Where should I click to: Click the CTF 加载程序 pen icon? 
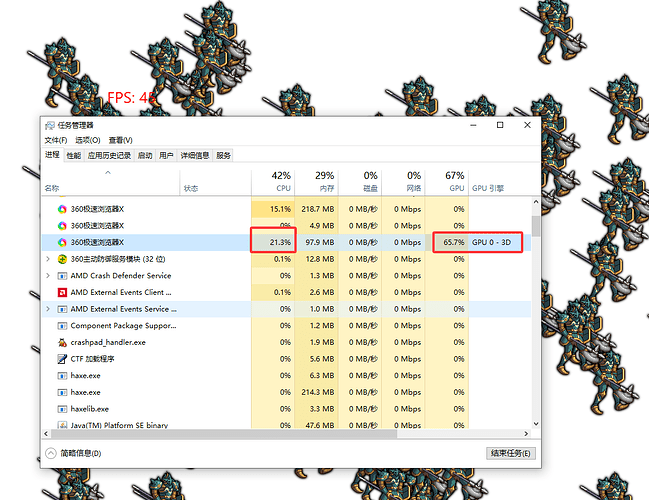coord(62,359)
